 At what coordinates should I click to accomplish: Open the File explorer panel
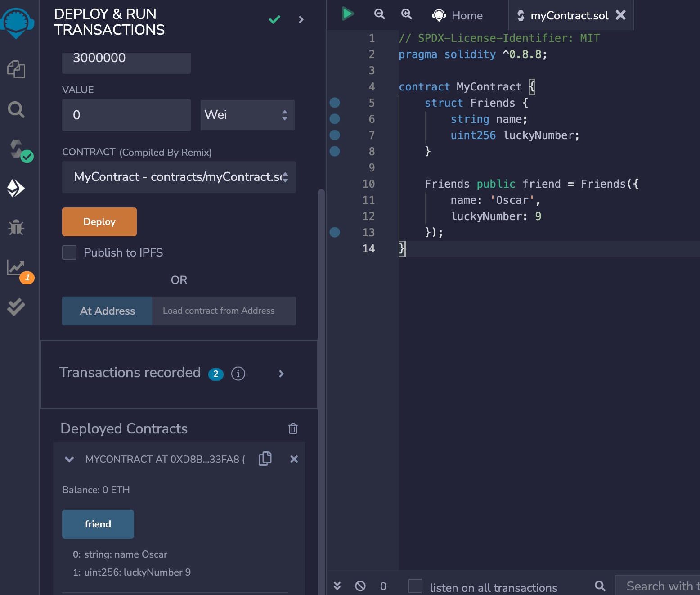point(16,69)
